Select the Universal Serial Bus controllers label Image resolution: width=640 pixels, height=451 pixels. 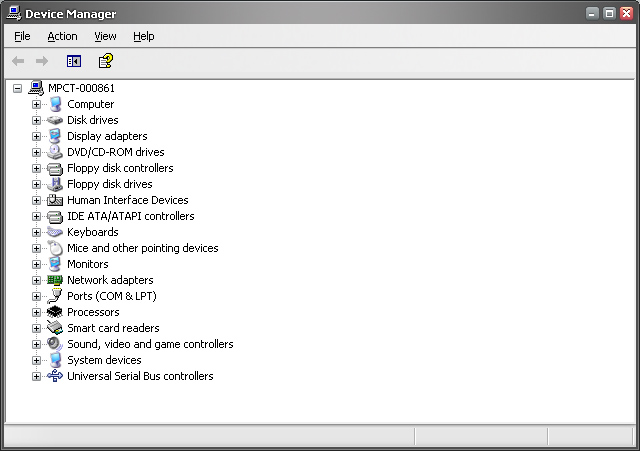point(140,376)
